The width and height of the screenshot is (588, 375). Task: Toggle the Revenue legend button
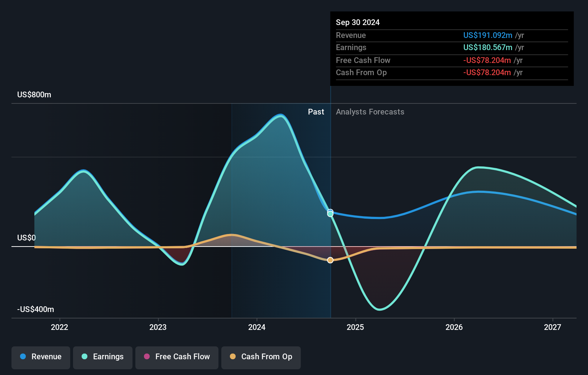pyautogui.click(x=41, y=357)
